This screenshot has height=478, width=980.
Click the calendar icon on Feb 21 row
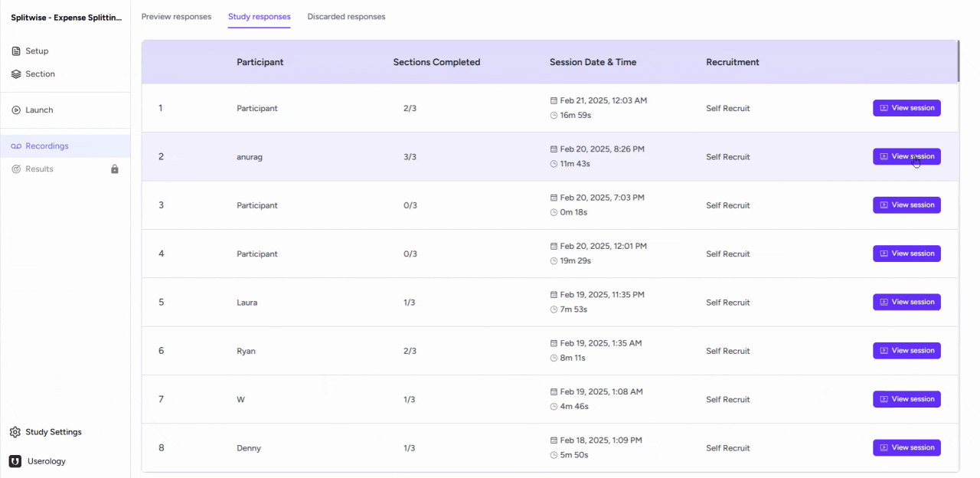coord(554,100)
